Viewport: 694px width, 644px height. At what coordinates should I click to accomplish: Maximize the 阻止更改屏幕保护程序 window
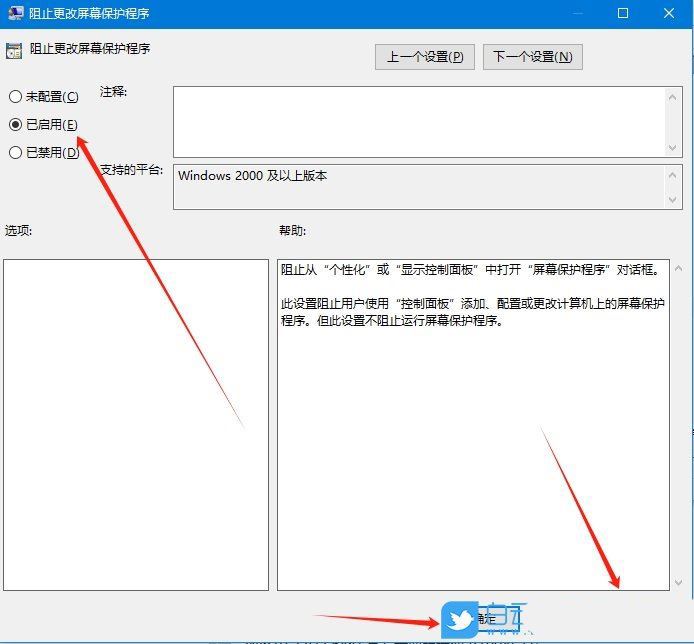[x=623, y=13]
